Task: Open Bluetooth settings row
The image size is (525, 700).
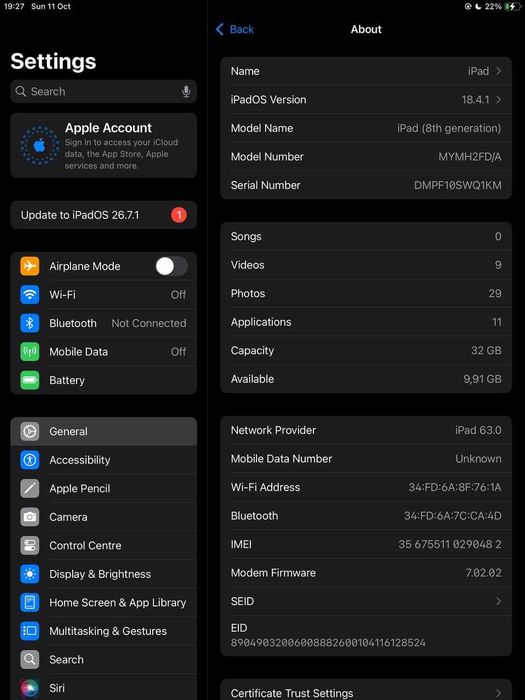Action: (x=104, y=323)
